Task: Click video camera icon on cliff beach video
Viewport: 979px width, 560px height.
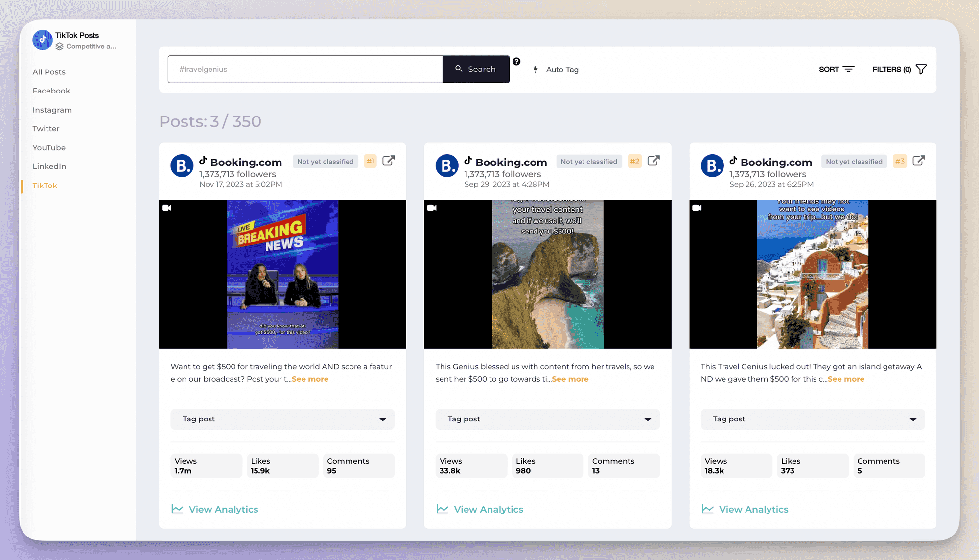Action: point(432,208)
